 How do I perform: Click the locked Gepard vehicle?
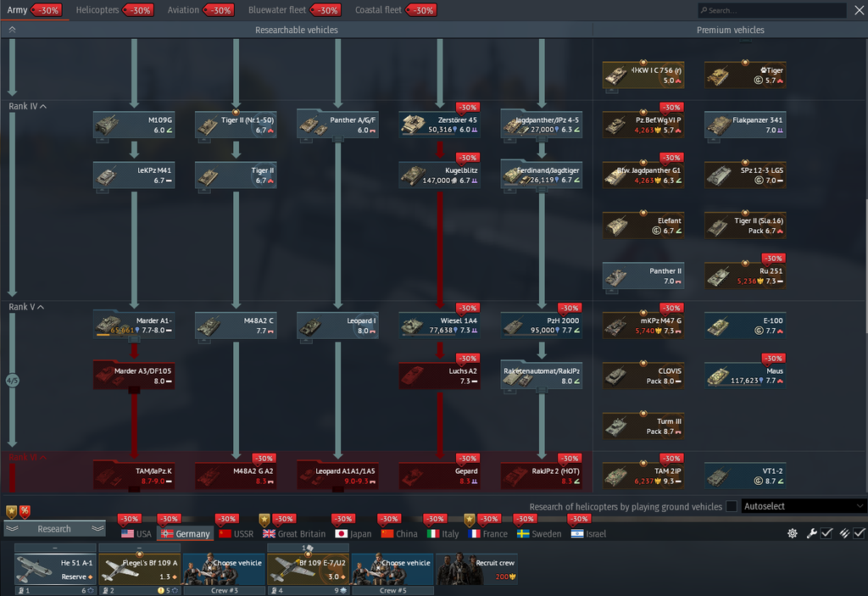(440, 476)
